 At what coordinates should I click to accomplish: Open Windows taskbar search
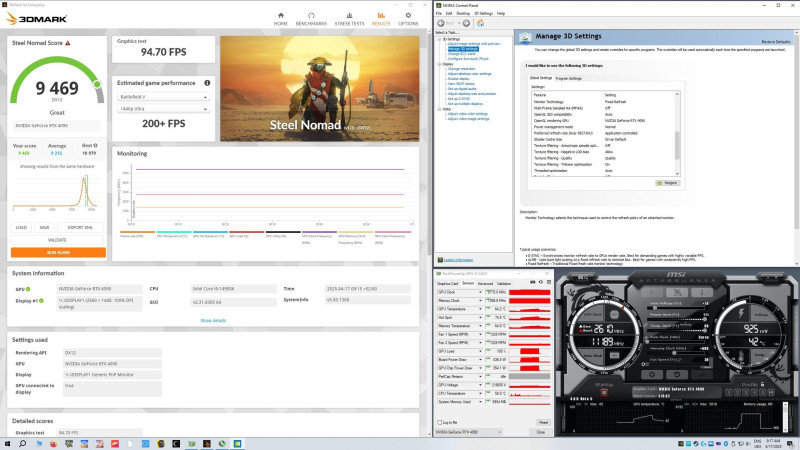22,444
